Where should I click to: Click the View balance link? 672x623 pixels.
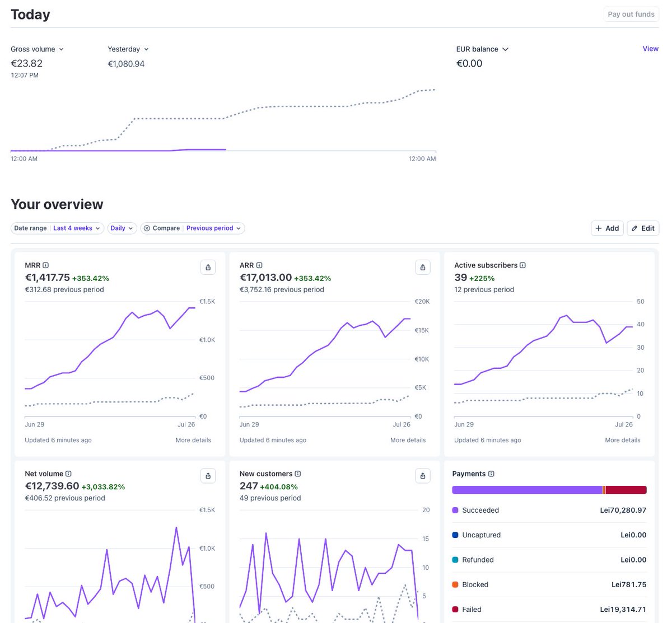[650, 49]
